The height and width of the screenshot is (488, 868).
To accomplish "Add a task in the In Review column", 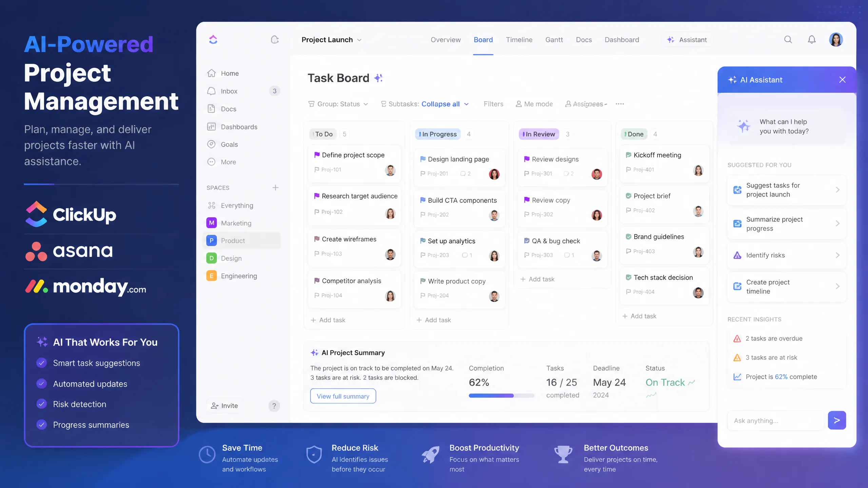I will 537,279.
